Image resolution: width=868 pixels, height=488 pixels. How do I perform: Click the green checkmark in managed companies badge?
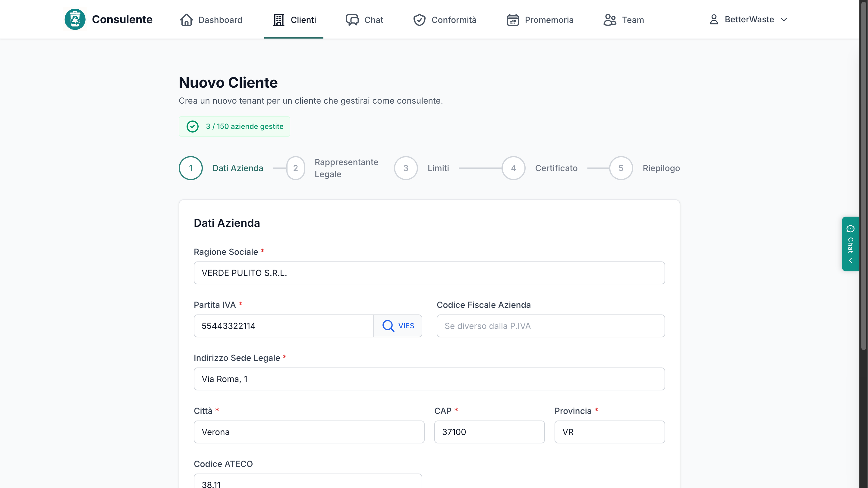(192, 126)
